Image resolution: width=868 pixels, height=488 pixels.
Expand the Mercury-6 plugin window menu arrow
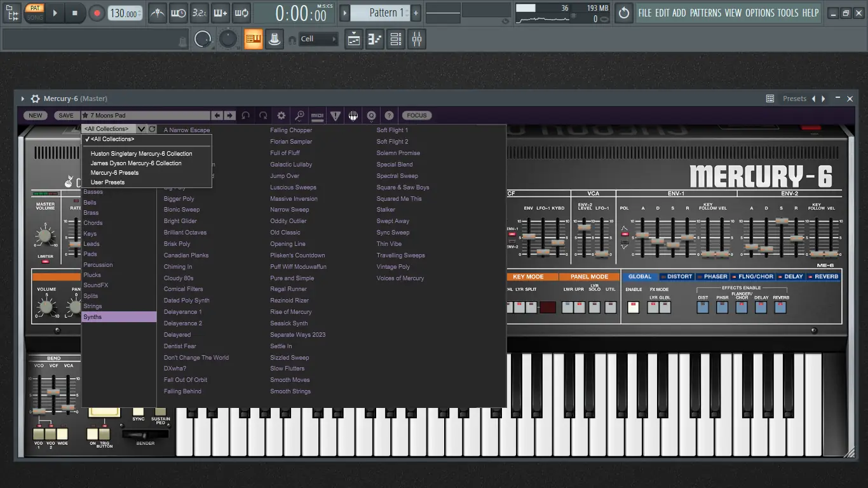click(23, 98)
